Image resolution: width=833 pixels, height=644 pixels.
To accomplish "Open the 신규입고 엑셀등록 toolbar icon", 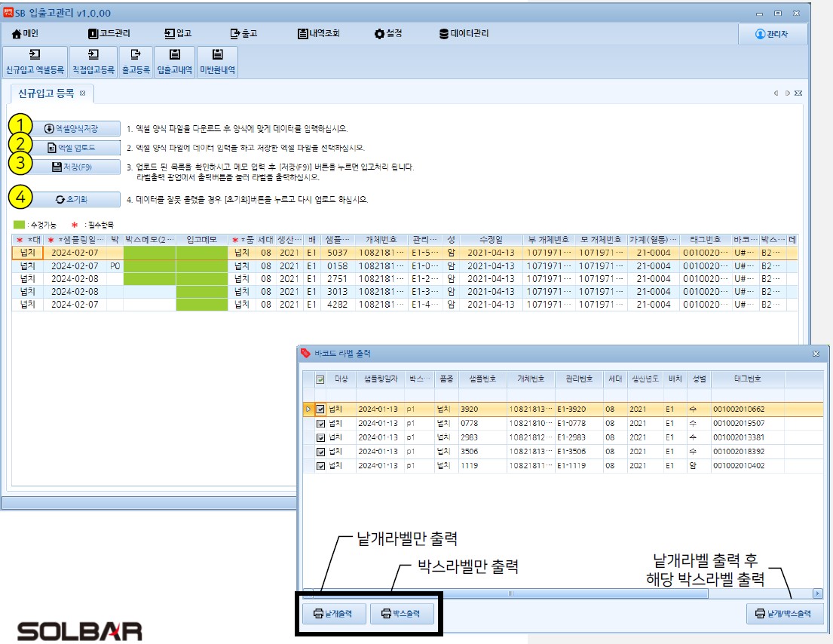I will (x=35, y=62).
